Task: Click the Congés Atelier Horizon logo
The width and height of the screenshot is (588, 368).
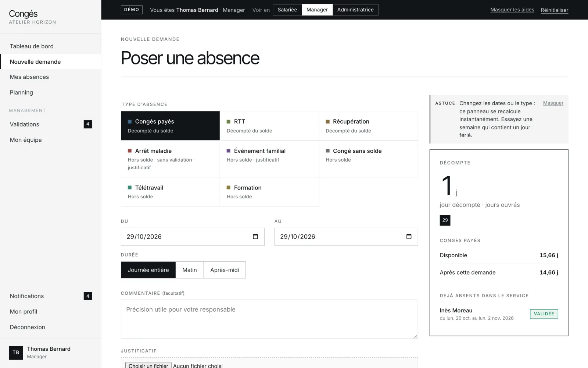Action: click(32, 17)
